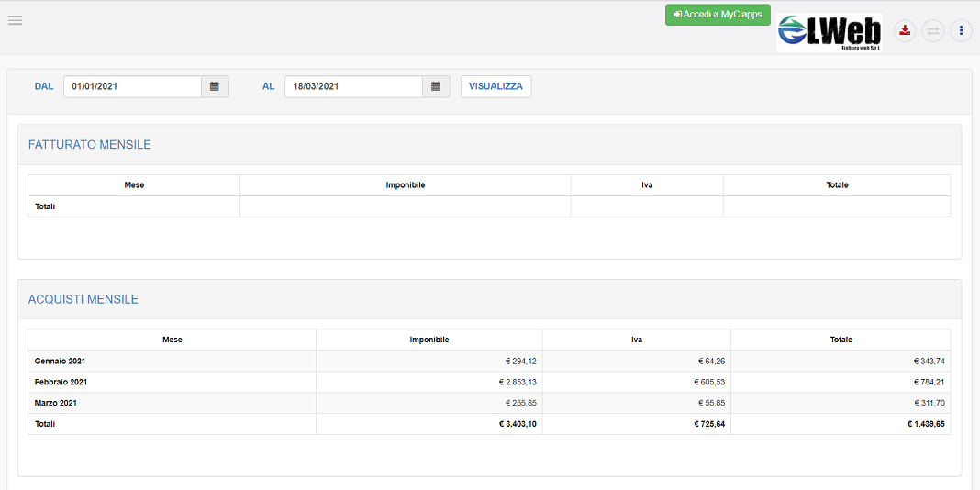Click the FATTURATO MENSILE heading

coord(89,145)
